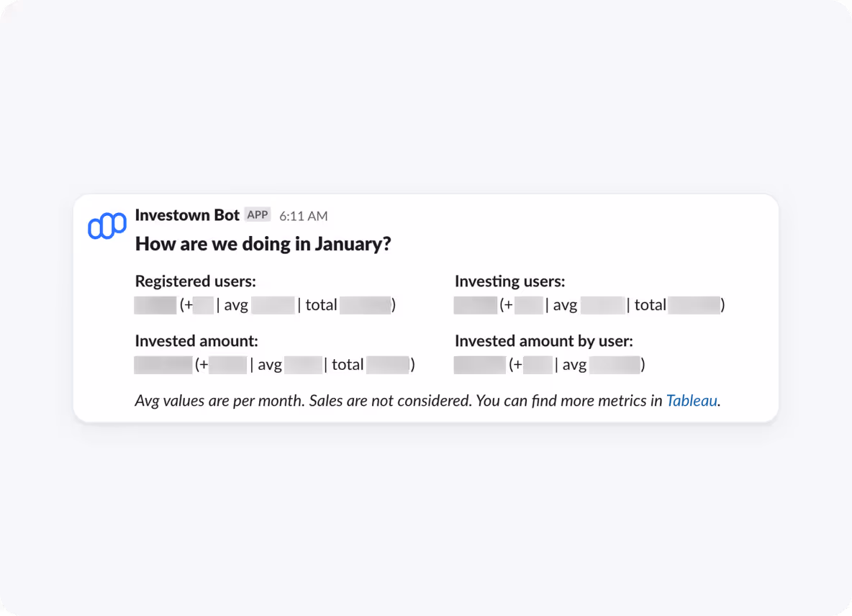The height and width of the screenshot is (616, 852).
Task: Click the blurred total value of Invested amount
Action: pyautogui.click(x=387, y=365)
